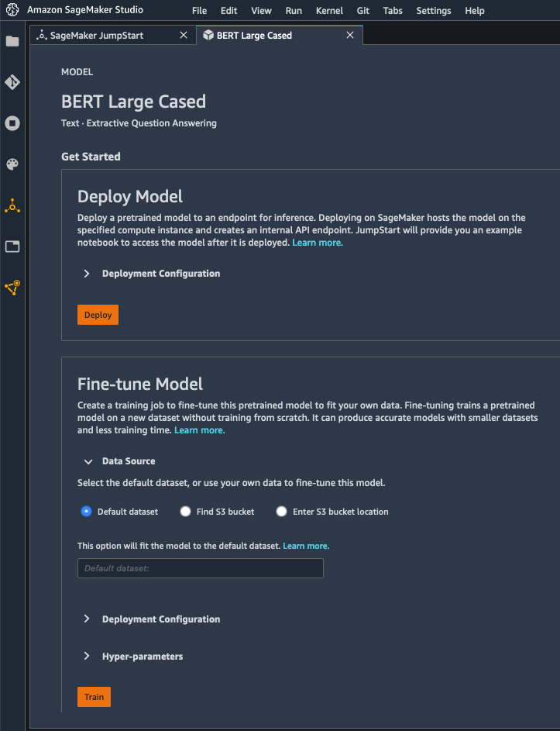Click the Deploy Model heading
560x731 pixels.
[130, 196]
